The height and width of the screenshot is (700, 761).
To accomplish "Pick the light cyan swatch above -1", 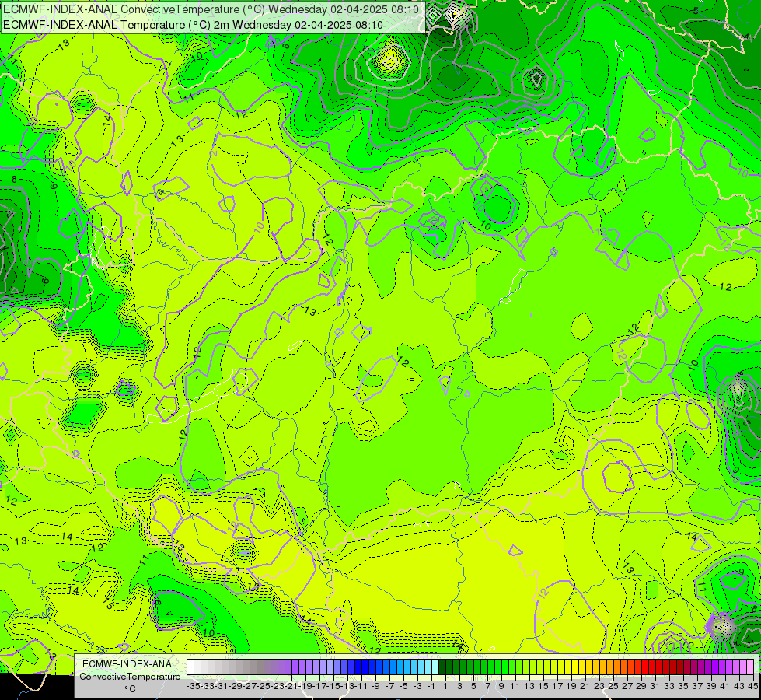I will click(x=430, y=667).
